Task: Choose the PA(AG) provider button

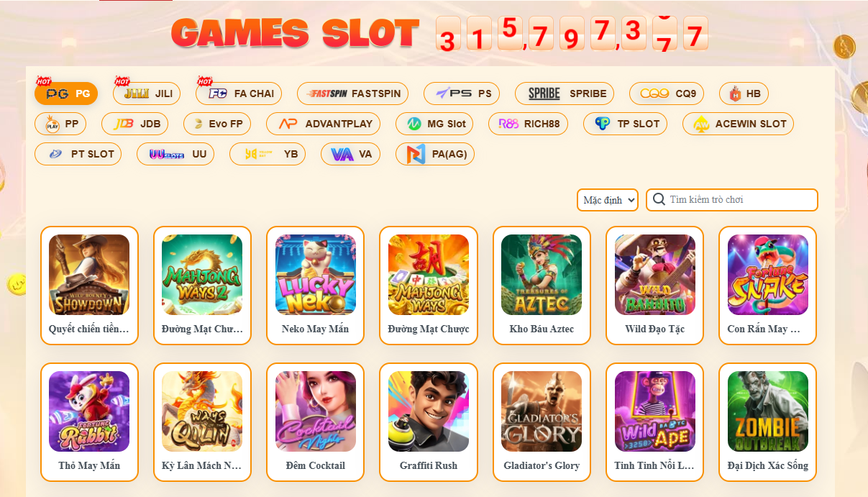Action: click(435, 154)
